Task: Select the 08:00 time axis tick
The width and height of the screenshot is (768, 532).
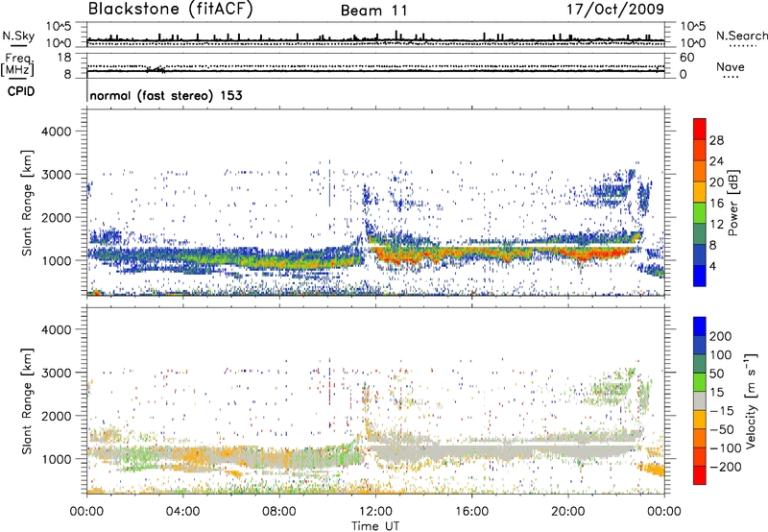Action: pyautogui.click(x=279, y=512)
